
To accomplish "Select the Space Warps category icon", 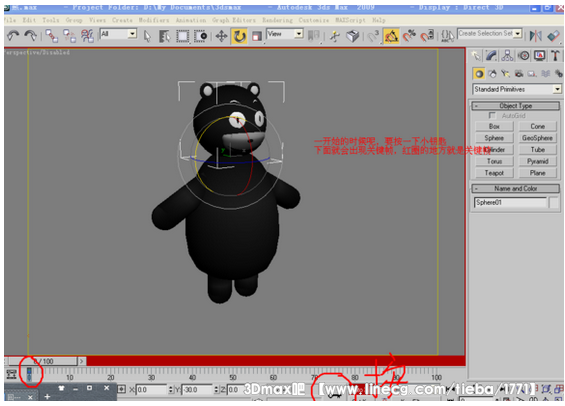I will point(546,74).
